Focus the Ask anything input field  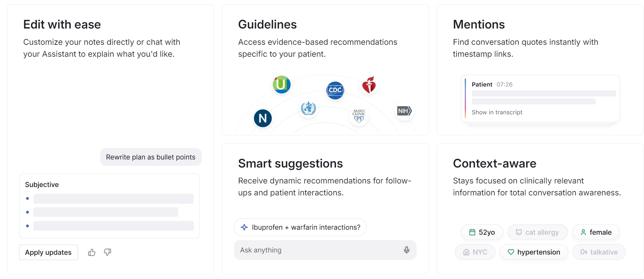[318, 250]
